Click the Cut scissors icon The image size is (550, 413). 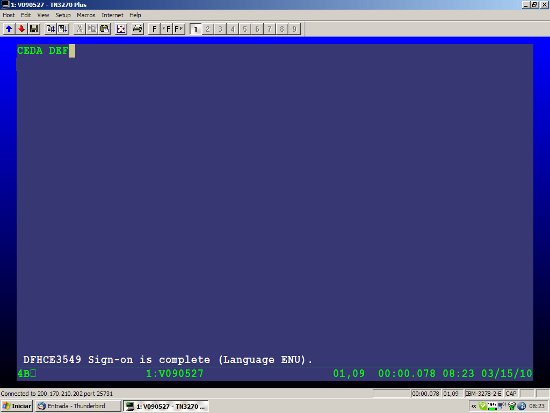(x=80, y=29)
